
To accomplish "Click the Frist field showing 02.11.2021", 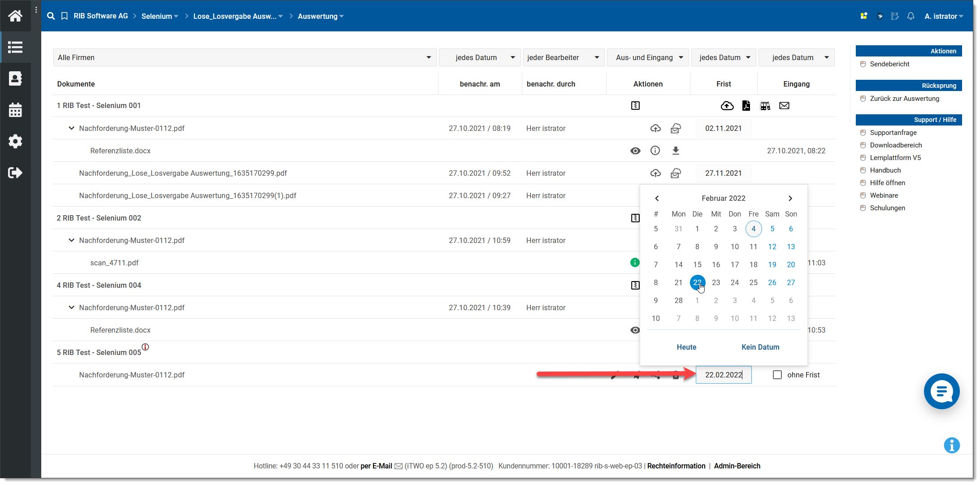I will 724,128.
